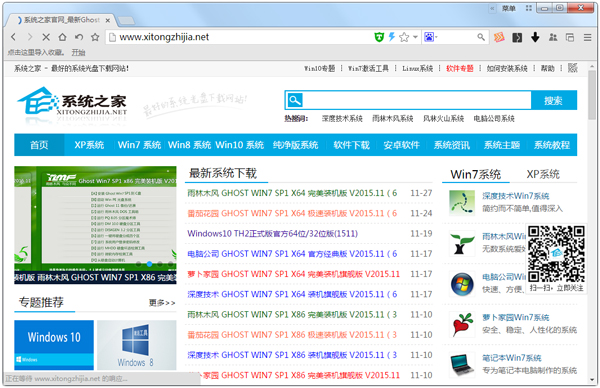Screen dimensions: 600x388
Task: Open downloads with the black down arrow
Action: tap(535, 37)
